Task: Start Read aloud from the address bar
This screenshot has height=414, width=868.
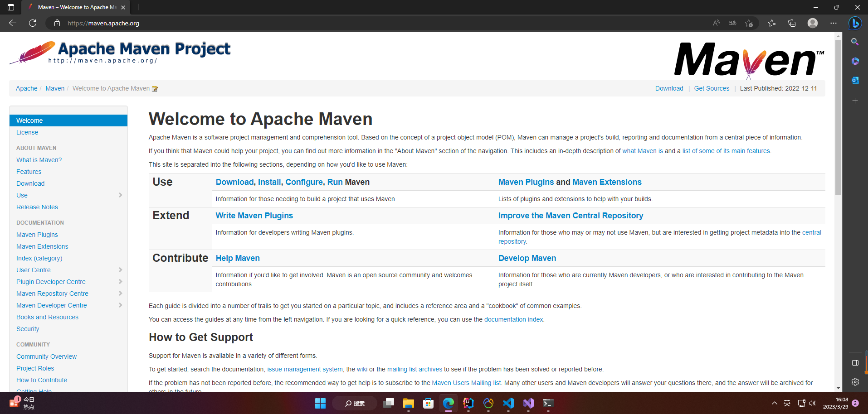Action: [716, 23]
